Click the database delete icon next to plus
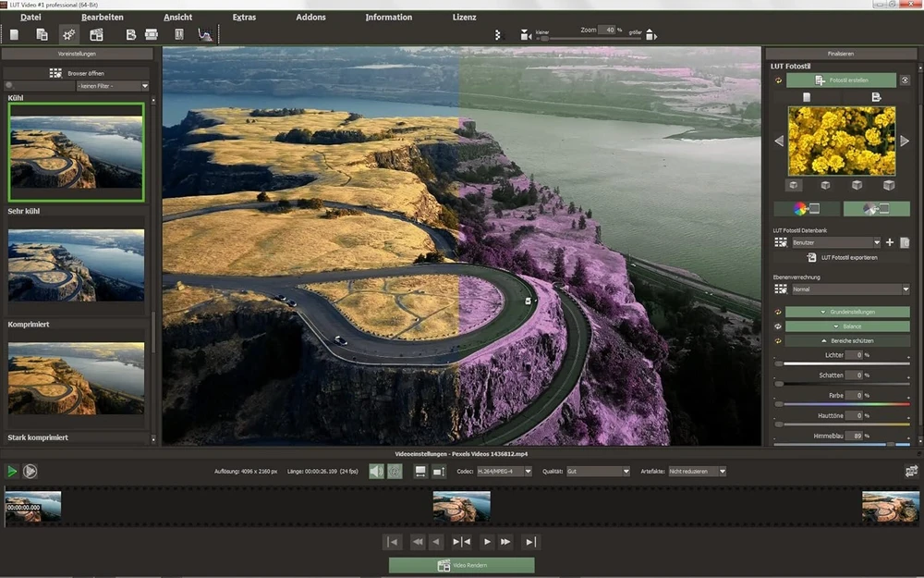Viewport: 924px width, 578px height. (x=905, y=242)
